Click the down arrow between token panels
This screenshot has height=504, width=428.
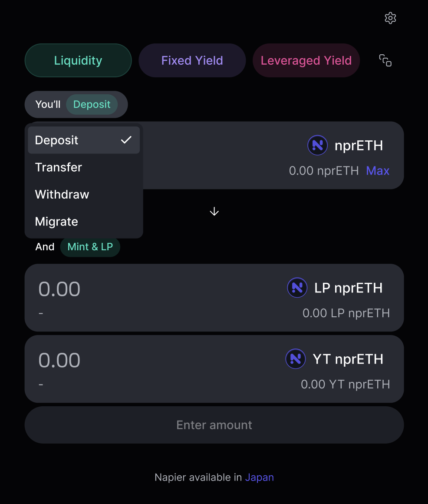214,212
